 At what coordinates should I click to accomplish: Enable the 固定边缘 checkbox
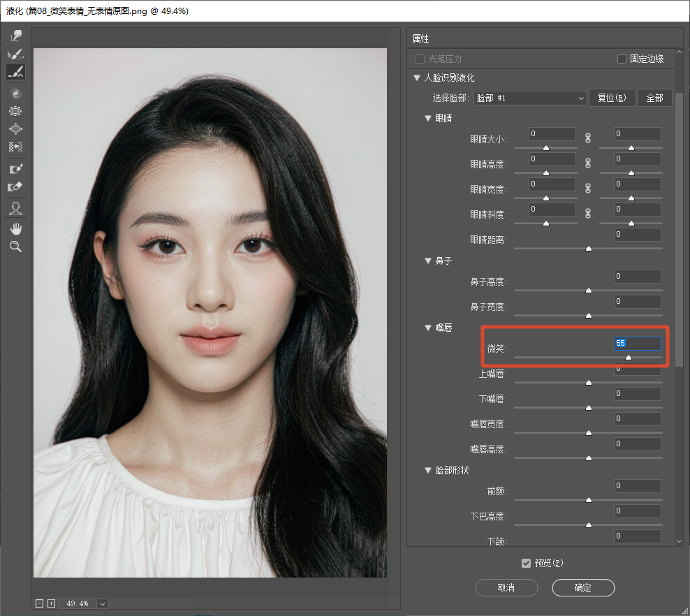click(x=622, y=59)
